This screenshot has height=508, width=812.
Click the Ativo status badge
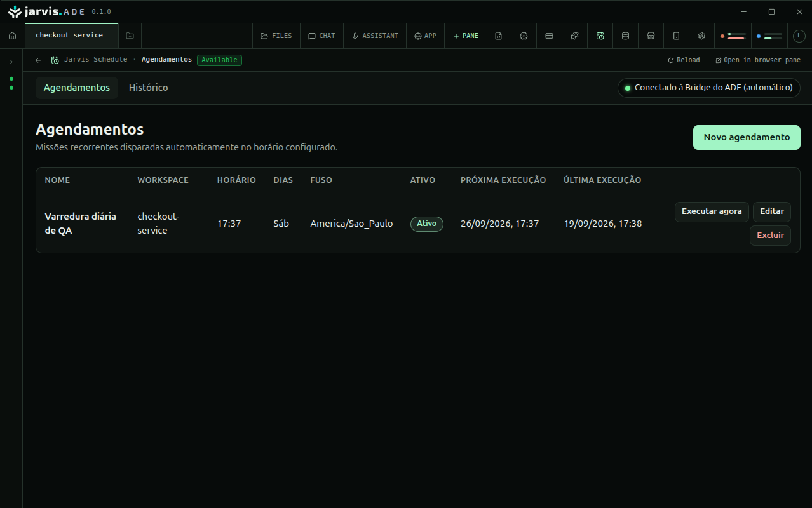[x=426, y=224]
